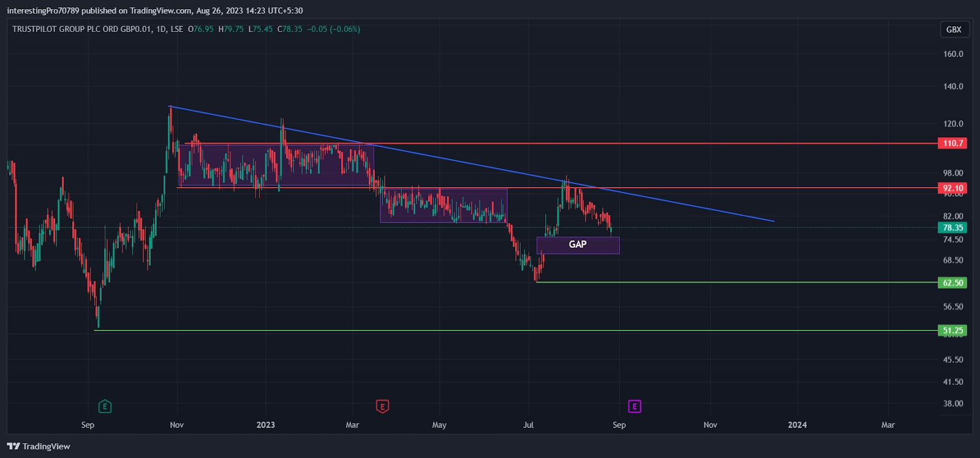Click the 110.7 red price label

pos(952,143)
